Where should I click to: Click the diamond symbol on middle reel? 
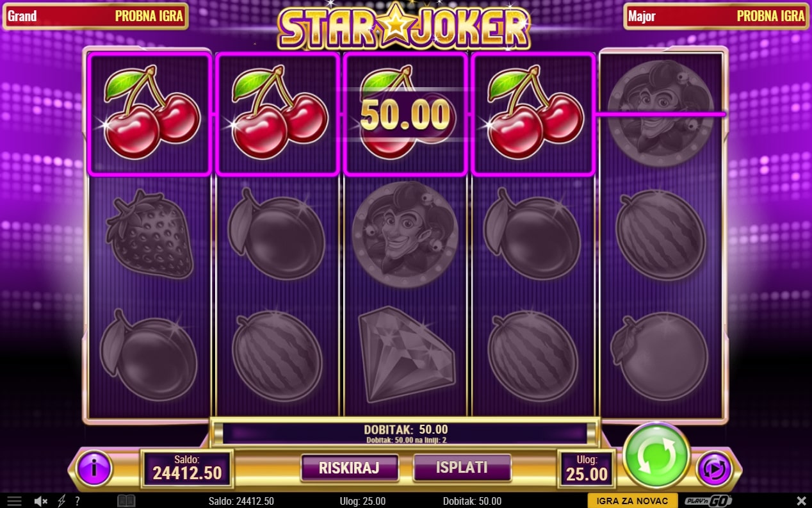point(405,354)
